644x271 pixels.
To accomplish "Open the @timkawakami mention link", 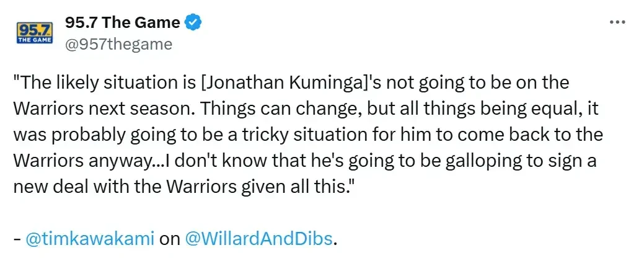I will tap(90, 239).
